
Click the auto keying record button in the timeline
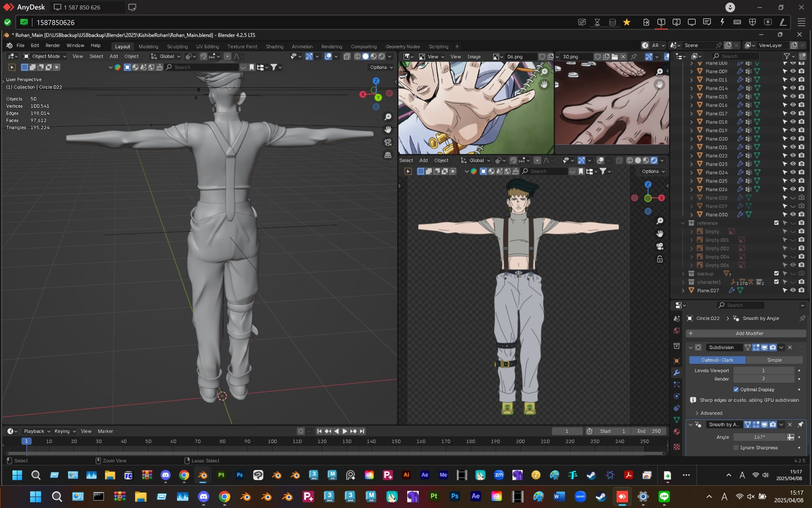[301, 431]
